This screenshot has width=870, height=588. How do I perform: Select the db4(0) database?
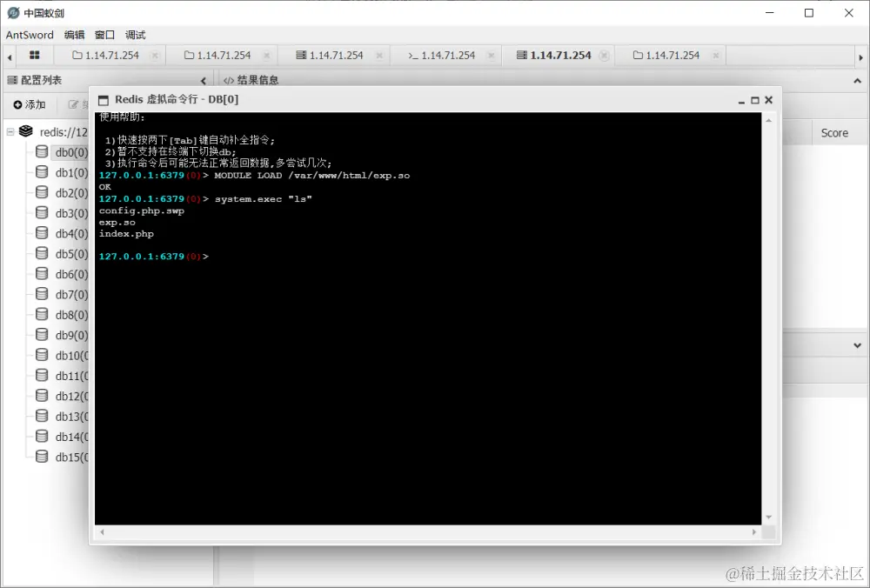[x=71, y=233]
